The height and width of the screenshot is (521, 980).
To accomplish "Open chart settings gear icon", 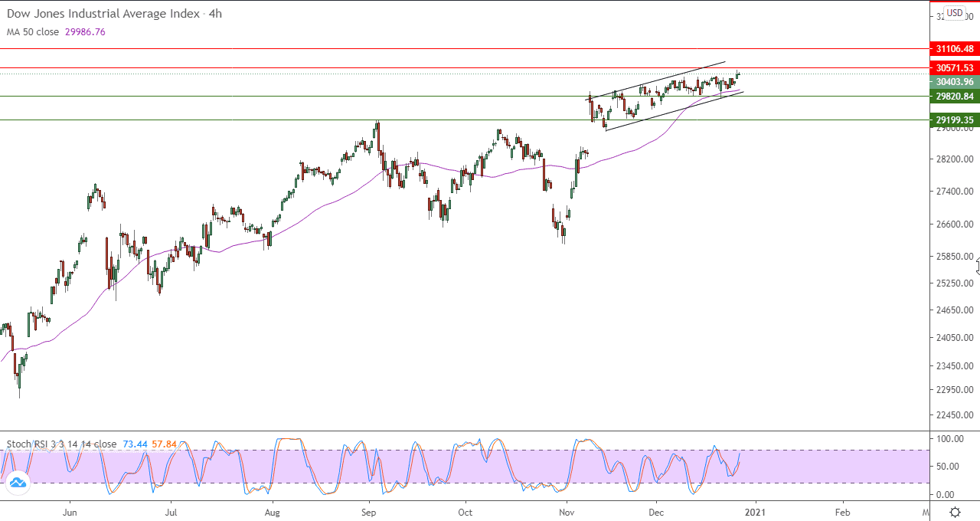I will tap(955, 512).
